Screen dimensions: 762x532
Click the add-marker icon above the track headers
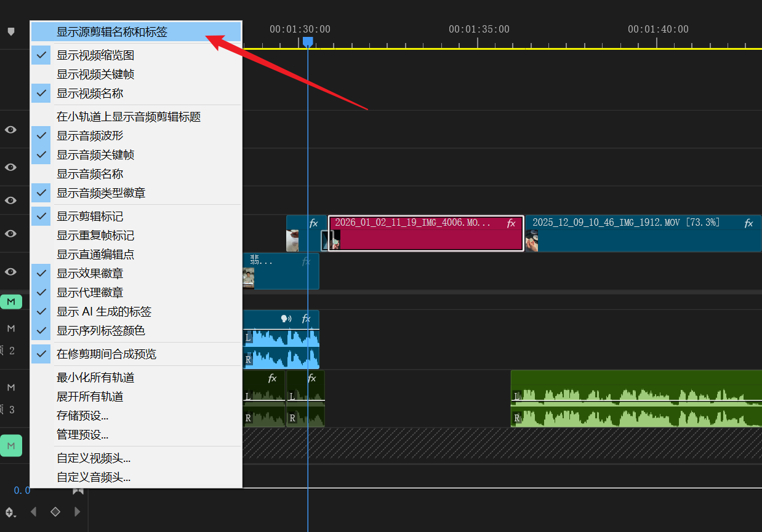10,31
